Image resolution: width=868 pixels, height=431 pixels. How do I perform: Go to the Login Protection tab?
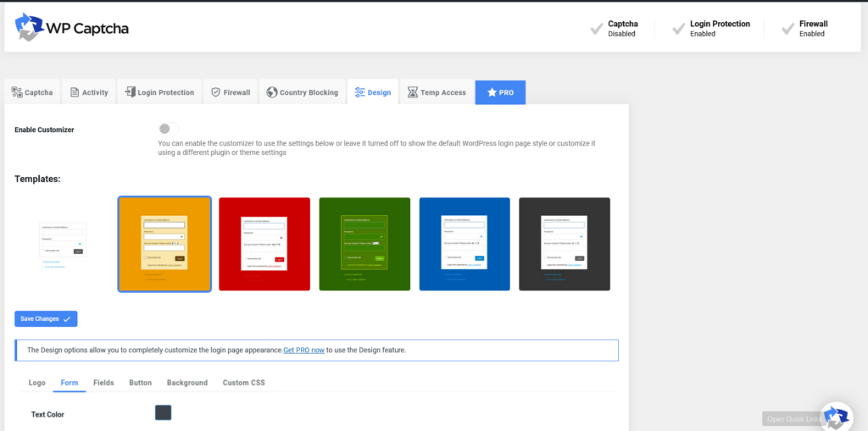pos(159,92)
